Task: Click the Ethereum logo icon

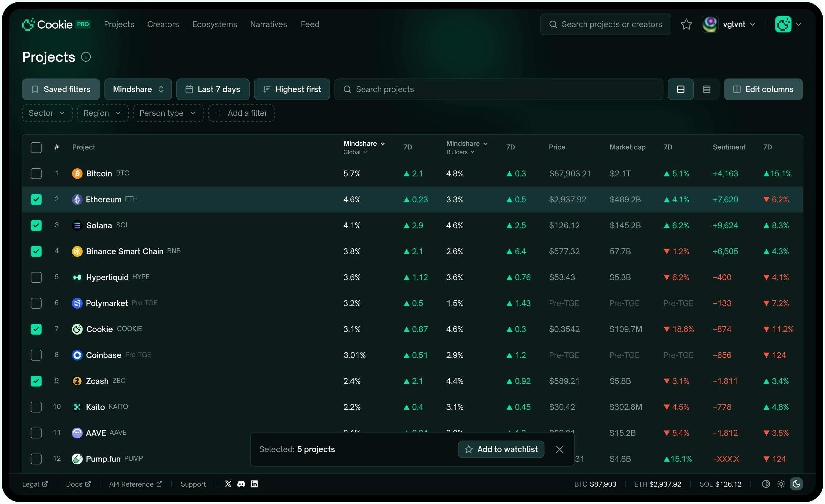Action: point(77,199)
